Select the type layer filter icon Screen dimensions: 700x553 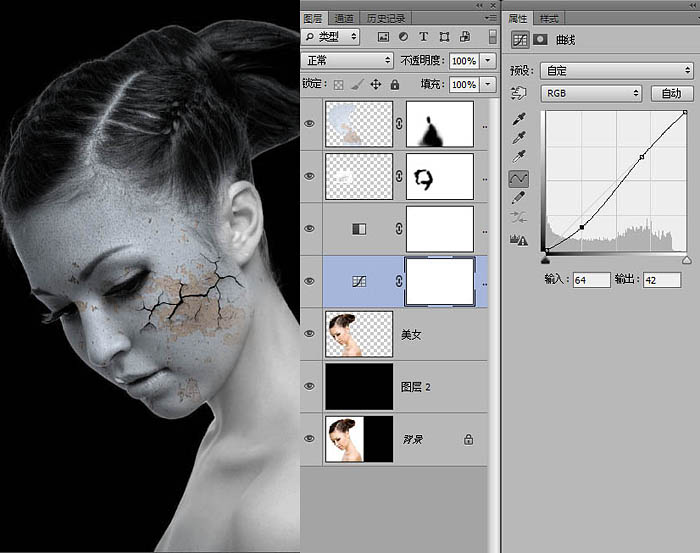coord(423,37)
